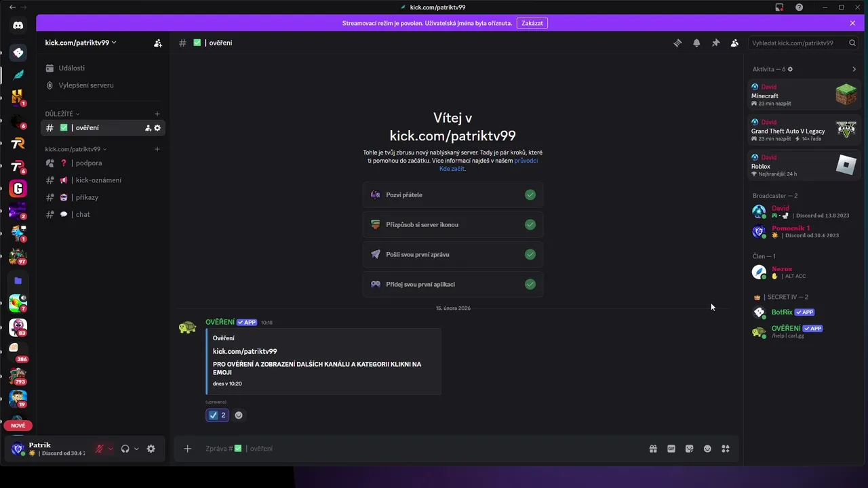Open Patrik user panel profile
Image resolution: width=868 pixels, height=488 pixels.
coord(47,449)
